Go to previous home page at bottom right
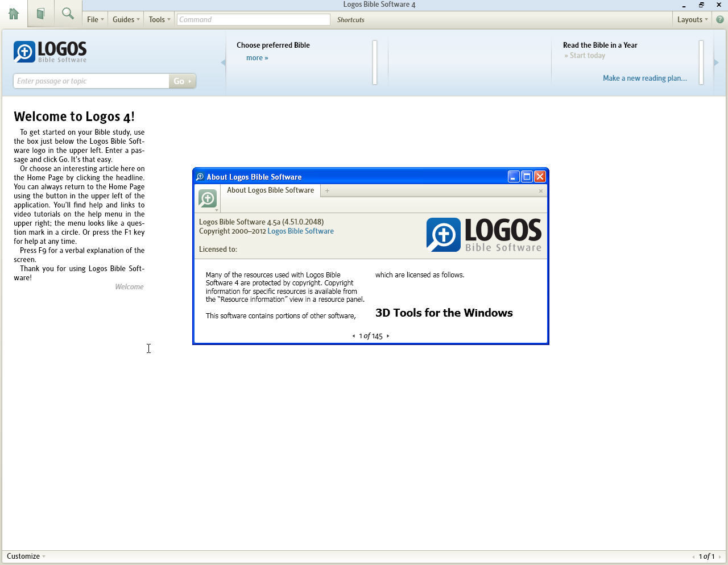The width and height of the screenshot is (728, 565). (693, 556)
